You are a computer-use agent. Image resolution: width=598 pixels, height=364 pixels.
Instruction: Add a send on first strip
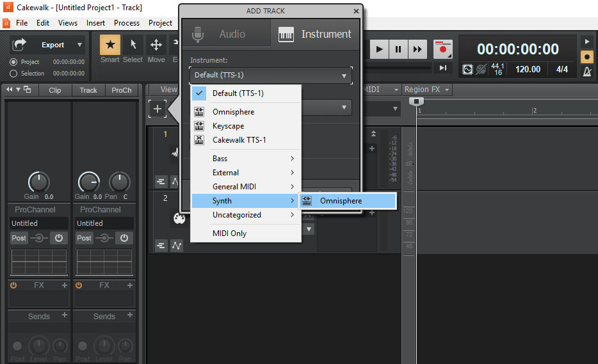click(x=65, y=315)
